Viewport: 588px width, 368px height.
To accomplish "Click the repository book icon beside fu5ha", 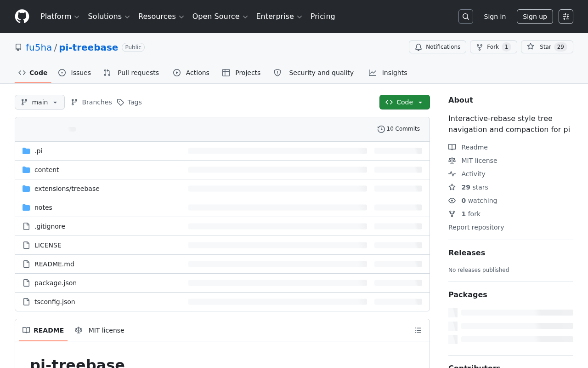I will tap(18, 47).
